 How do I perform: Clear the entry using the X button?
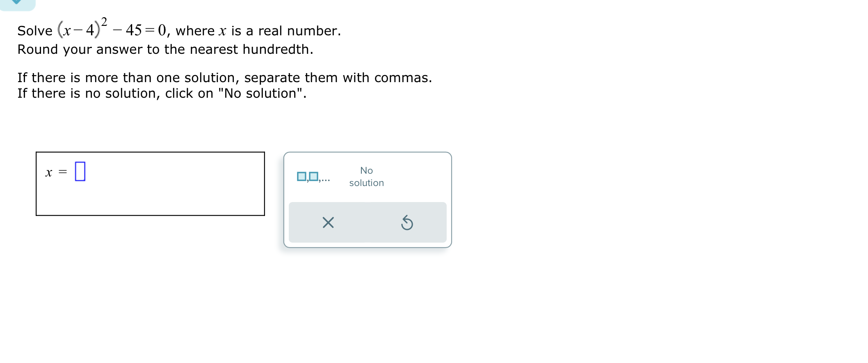[328, 223]
